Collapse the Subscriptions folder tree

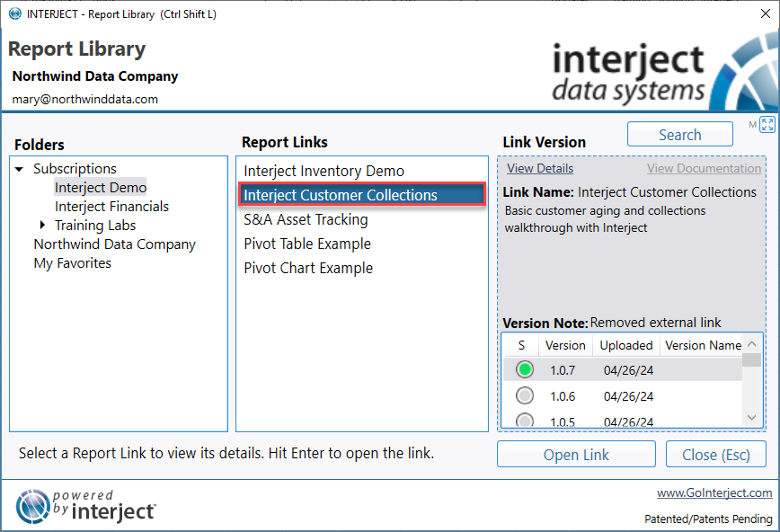click(x=19, y=169)
